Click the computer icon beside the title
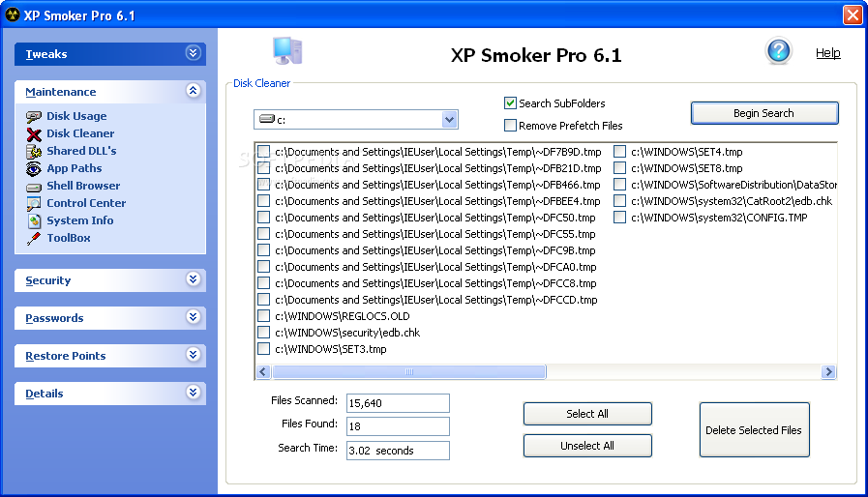 [287, 51]
